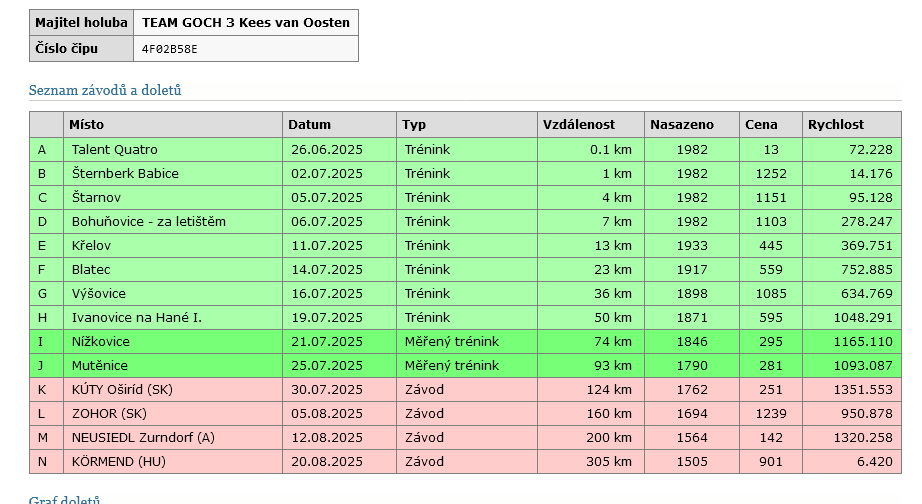Click the Mutěnice place cell
Screen dimensions: 922x504
[100, 366]
